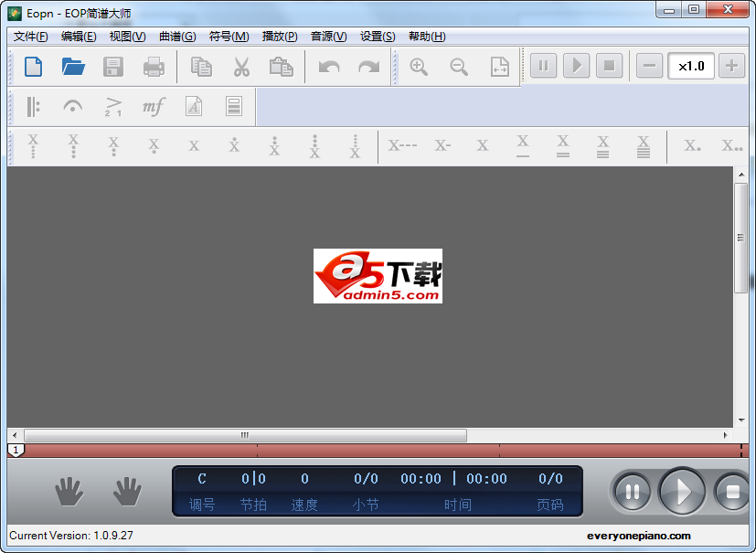The width and height of the screenshot is (756, 553).
Task: Save with the floppy disk icon
Action: click(x=113, y=67)
